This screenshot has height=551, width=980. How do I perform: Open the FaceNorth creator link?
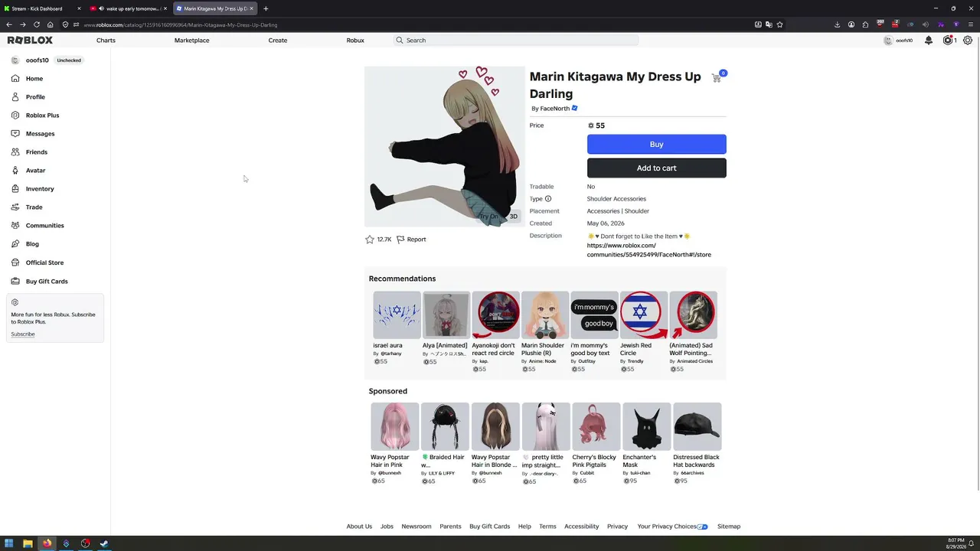554,109
